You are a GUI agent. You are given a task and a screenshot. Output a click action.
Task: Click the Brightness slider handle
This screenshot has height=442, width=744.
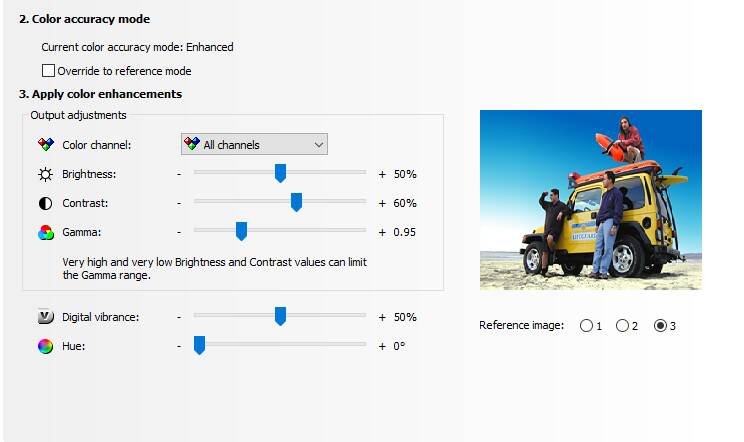pyautogui.click(x=280, y=174)
